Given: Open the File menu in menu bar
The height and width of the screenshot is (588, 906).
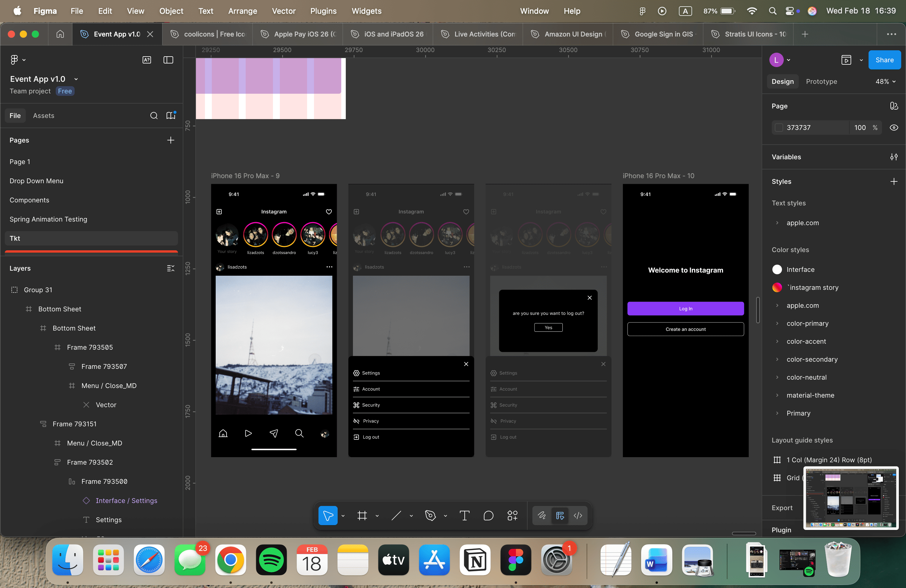Looking at the screenshot, I should point(76,11).
